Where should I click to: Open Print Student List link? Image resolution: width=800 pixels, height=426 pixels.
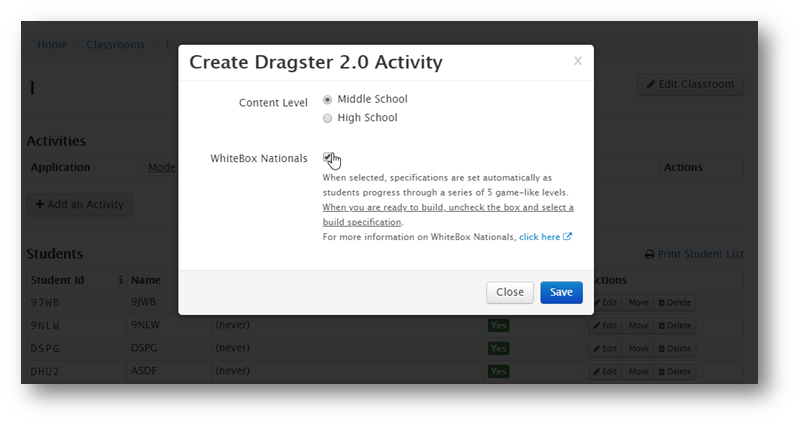point(700,254)
